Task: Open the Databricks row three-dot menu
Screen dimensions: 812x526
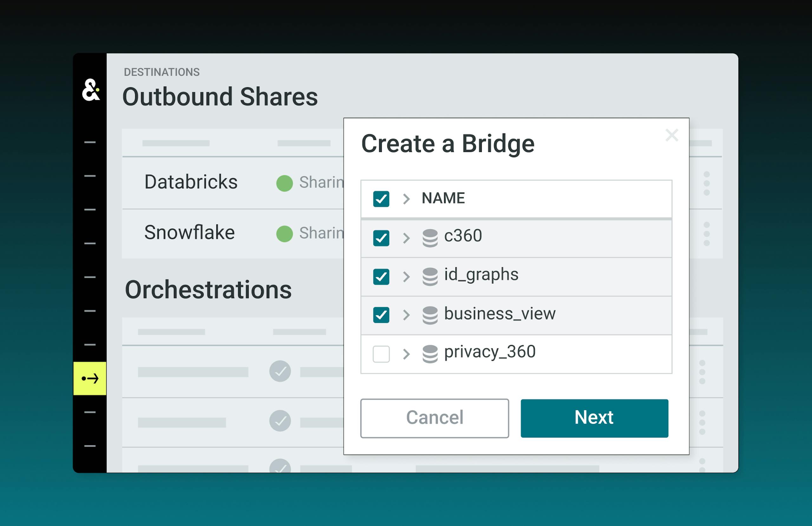Action: (707, 184)
